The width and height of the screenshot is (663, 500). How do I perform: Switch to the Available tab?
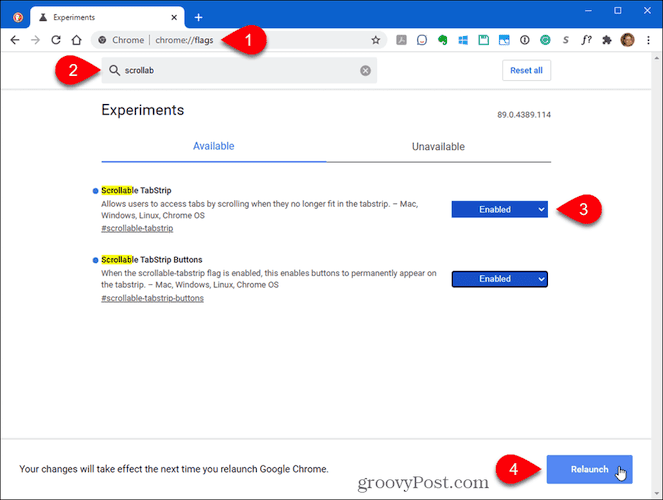[x=214, y=146]
